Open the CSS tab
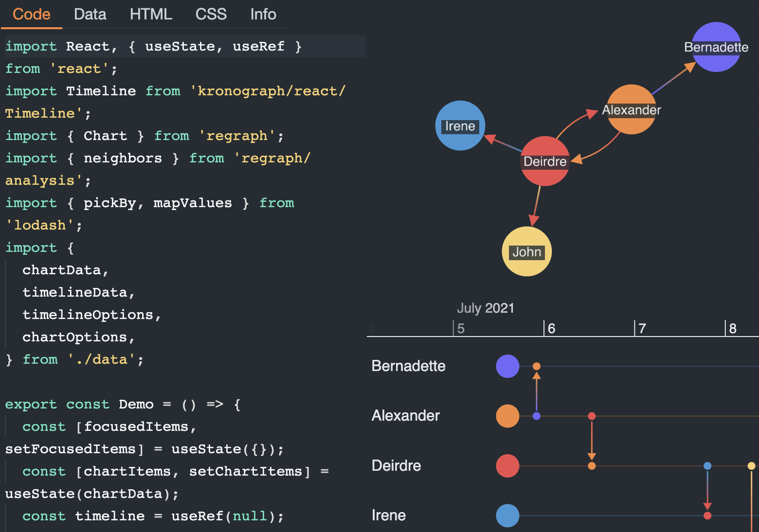The width and height of the screenshot is (759, 532). (211, 14)
